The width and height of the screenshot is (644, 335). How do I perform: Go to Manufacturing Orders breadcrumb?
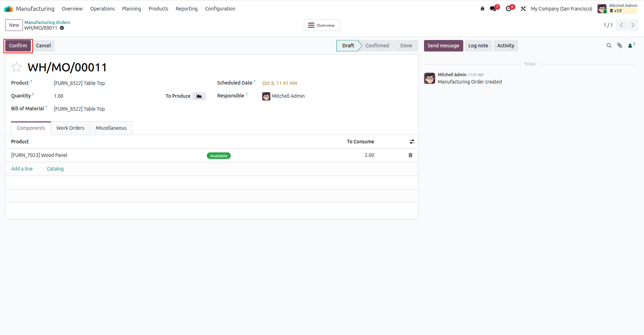click(x=47, y=22)
